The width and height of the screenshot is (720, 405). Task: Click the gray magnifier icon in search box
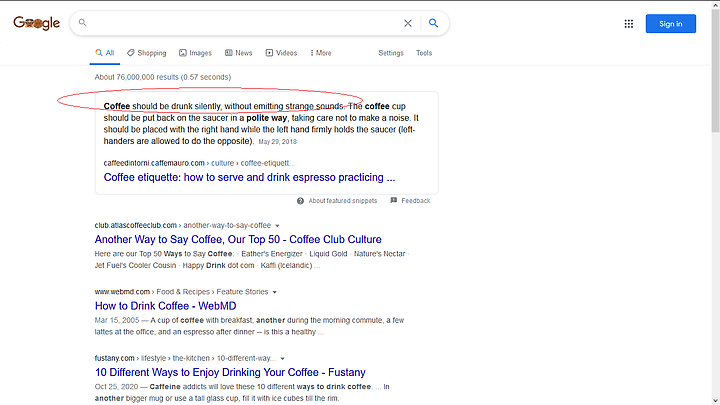click(82, 22)
